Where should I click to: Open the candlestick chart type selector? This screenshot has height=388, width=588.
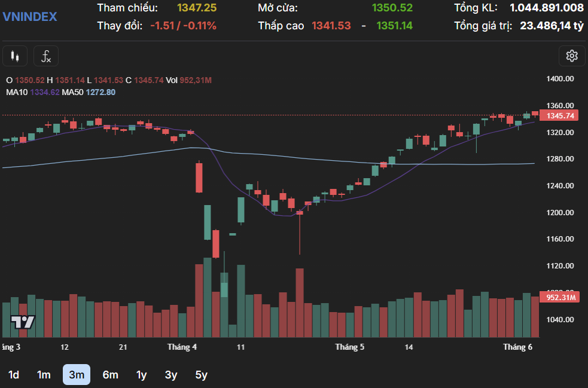click(15, 56)
